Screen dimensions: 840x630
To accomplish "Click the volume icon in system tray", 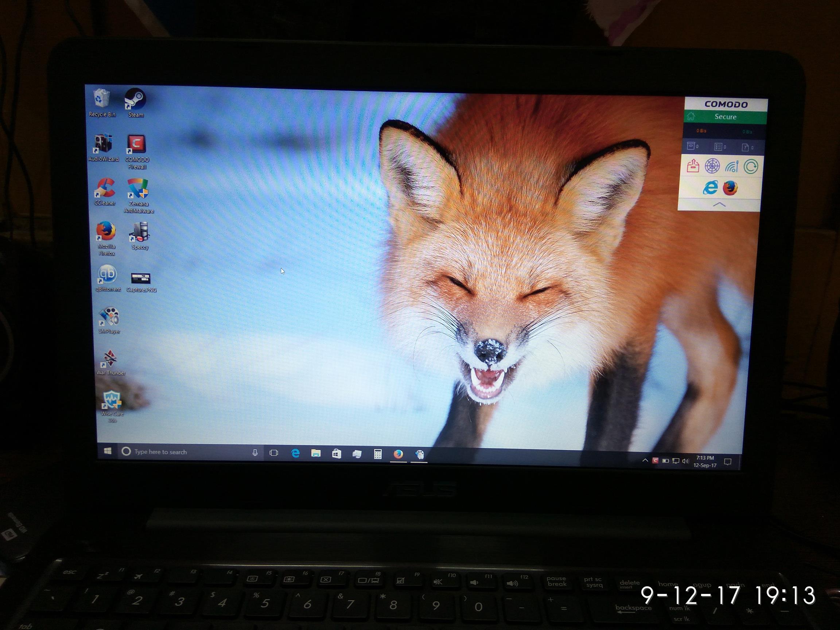I will (x=685, y=461).
